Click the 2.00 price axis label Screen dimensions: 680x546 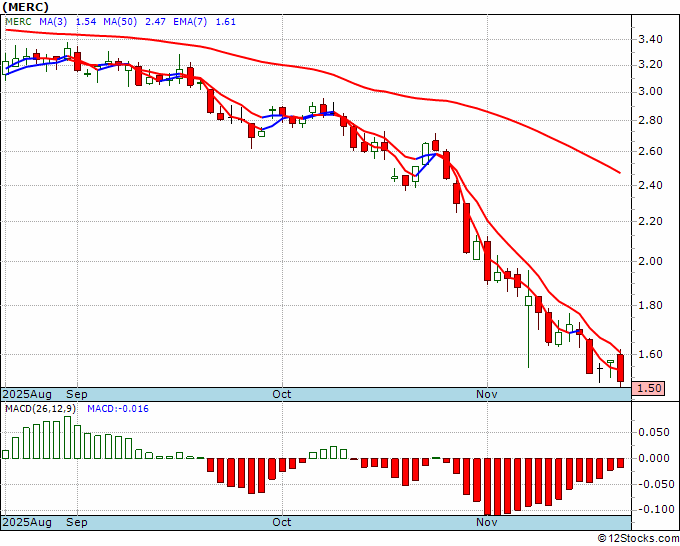651,261
